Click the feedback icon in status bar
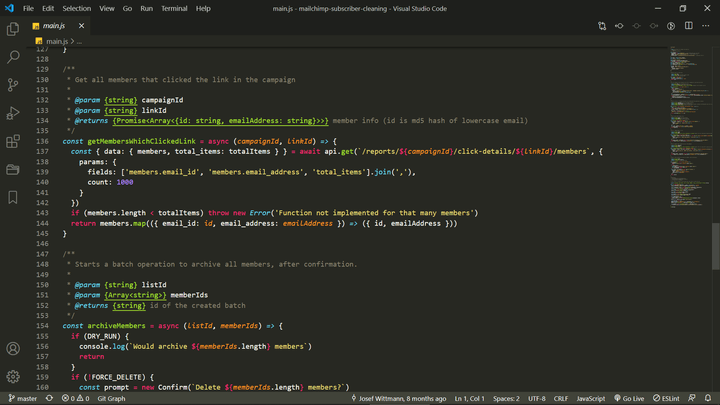720x405 pixels. tap(692, 399)
